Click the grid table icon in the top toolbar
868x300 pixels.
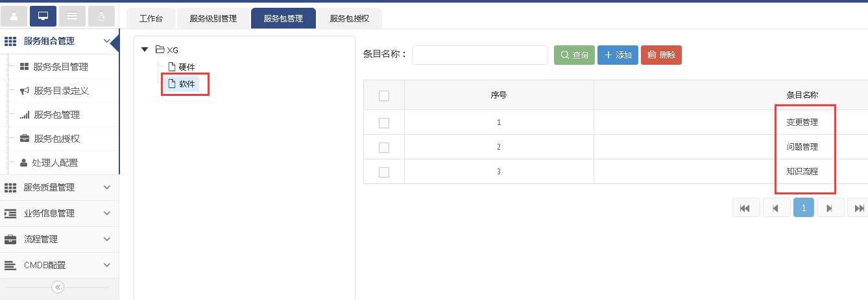72,16
